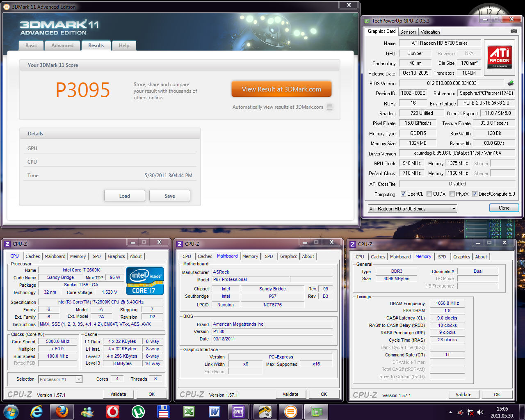Switch to the orange 3DMark taskbar icon
This screenshot has height=420, width=525.
(290, 412)
